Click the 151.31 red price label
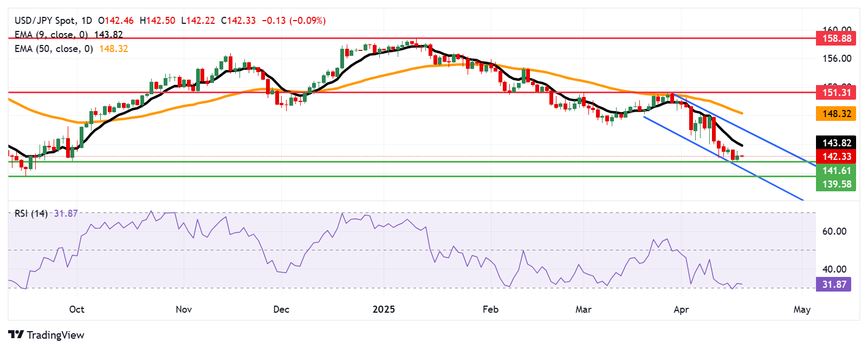 [836, 93]
